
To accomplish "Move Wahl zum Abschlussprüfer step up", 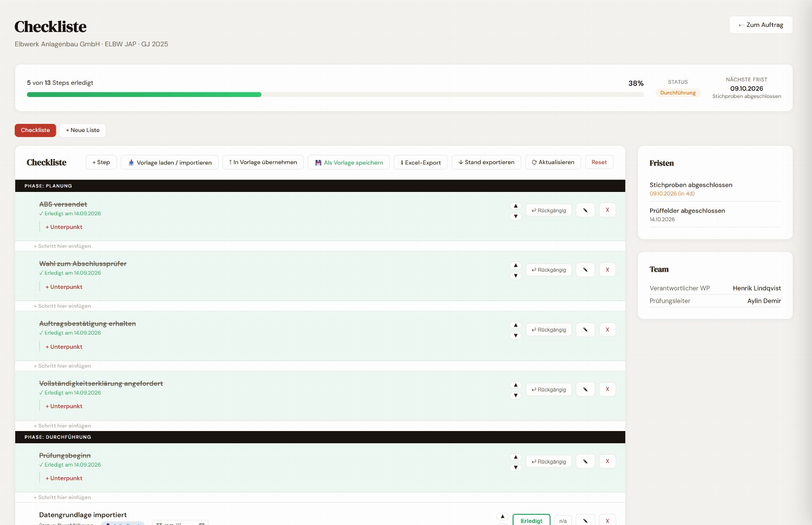I will point(516,265).
